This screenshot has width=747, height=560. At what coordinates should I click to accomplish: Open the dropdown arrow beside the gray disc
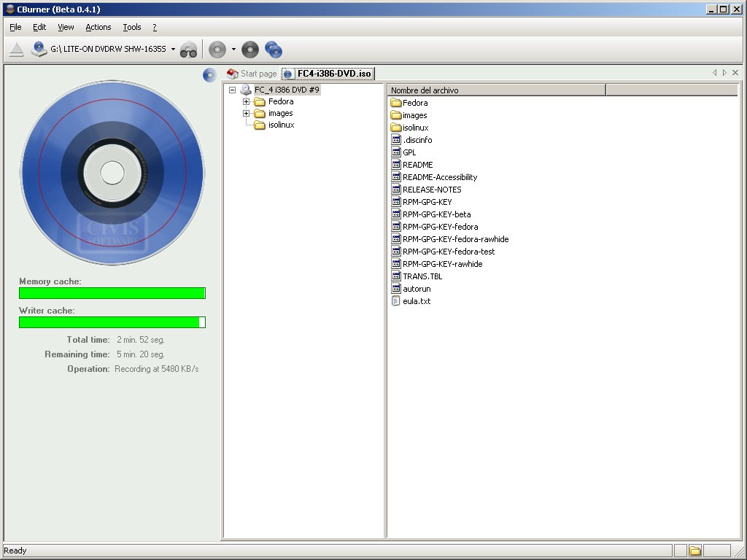coord(233,49)
